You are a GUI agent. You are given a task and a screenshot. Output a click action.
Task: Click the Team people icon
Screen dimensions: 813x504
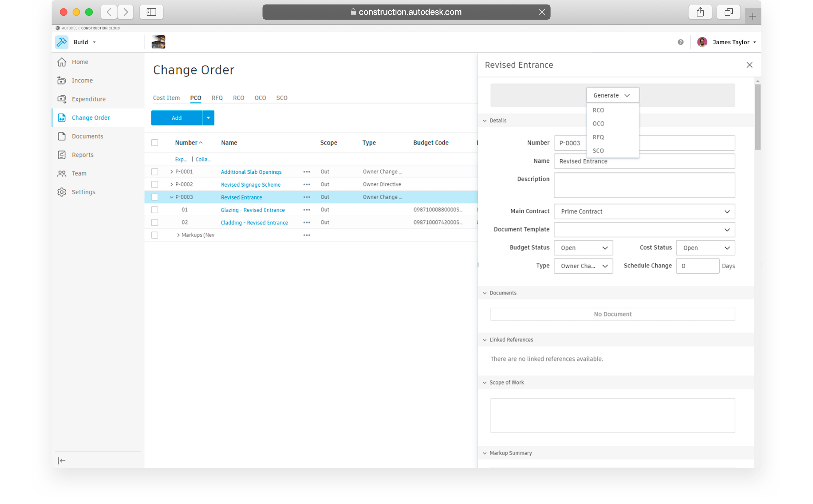(x=62, y=173)
